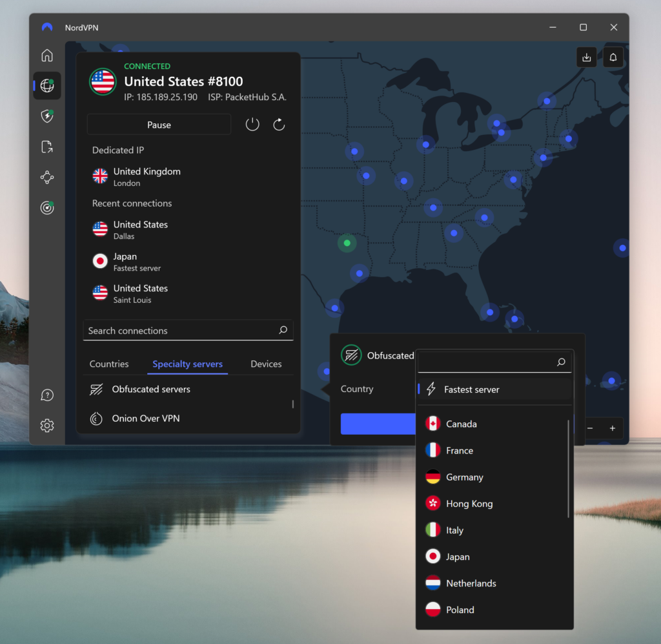Screen dimensions: 661x644
Task: Click the green connected server dot on map
Action: (x=347, y=243)
